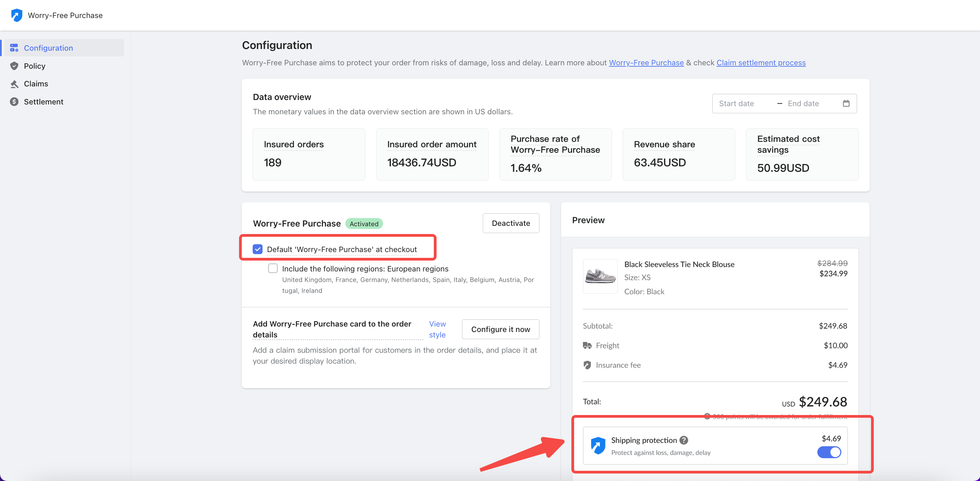
Task: Click the struck-through $284.99 price
Action: click(833, 263)
